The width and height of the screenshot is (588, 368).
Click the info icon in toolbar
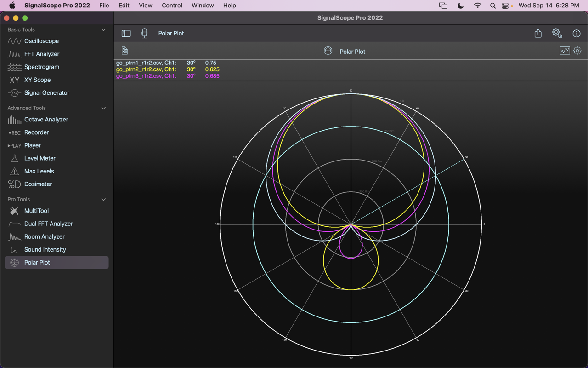[577, 33]
